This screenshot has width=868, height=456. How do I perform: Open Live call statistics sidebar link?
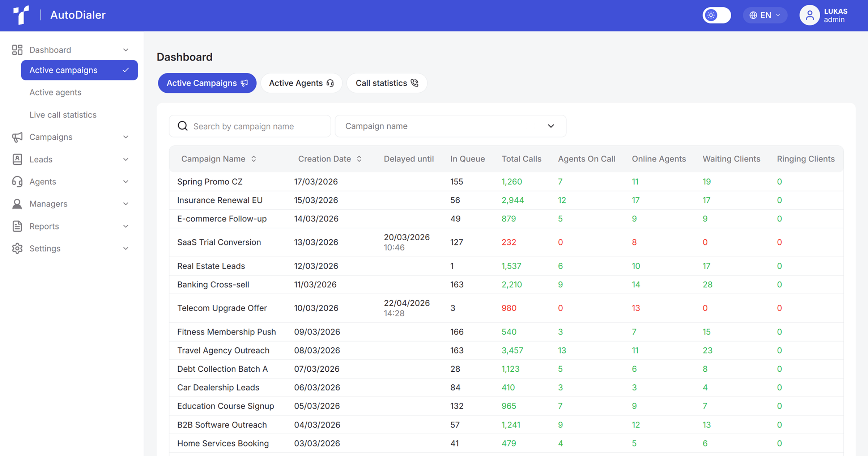coord(63,115)
